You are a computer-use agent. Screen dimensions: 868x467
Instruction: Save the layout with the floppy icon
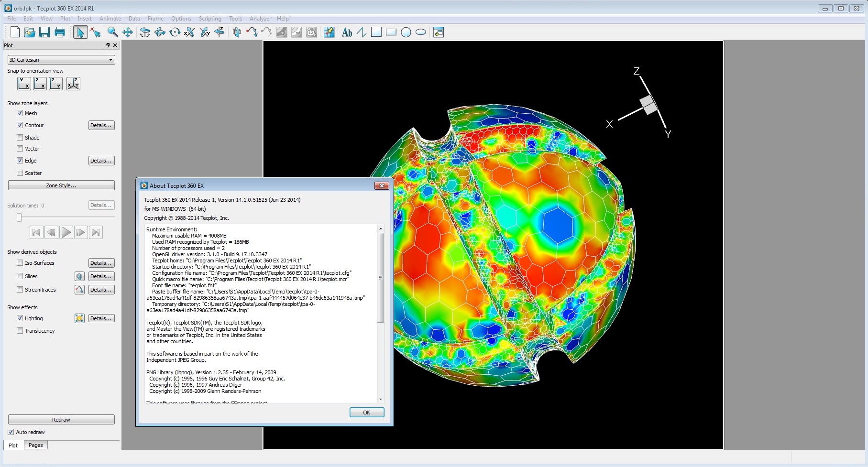(44, 32)
